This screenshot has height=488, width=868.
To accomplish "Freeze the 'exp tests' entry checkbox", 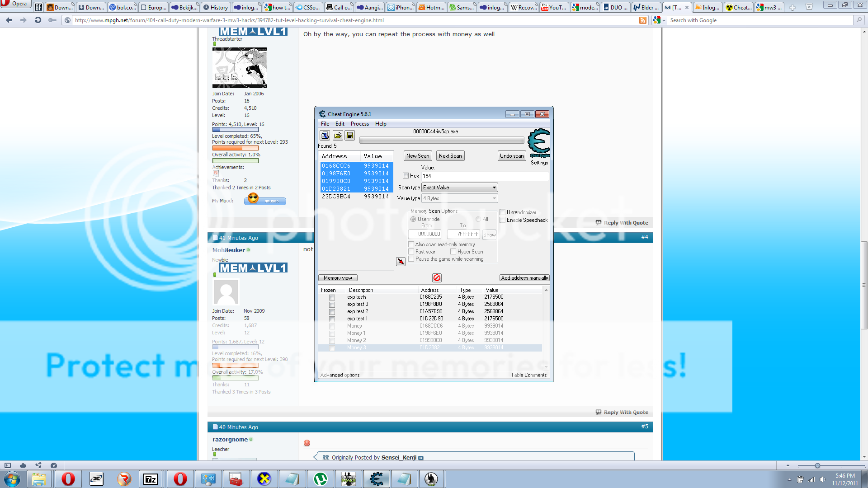I will pos(332,297).
